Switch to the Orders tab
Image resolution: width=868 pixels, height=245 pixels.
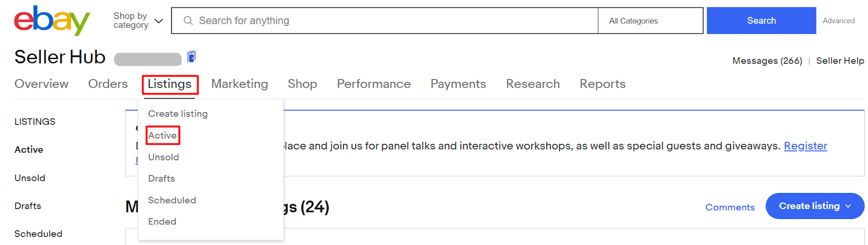click(x=107, y=84)
